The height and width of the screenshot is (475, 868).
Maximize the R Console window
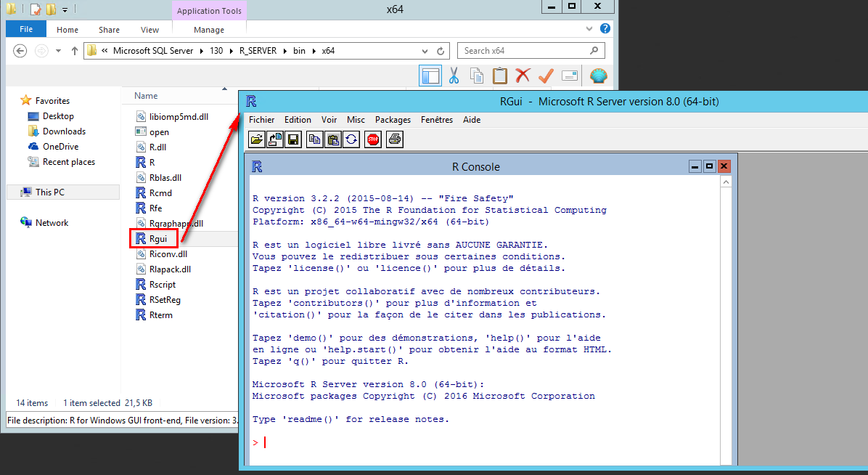coord(709,166)
